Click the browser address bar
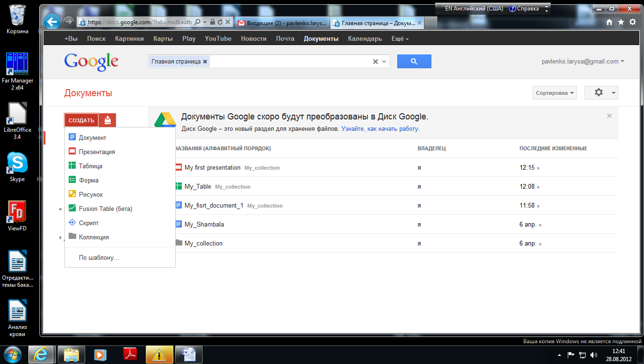This screenshot has height=364, width=644. tap(140, 22)
